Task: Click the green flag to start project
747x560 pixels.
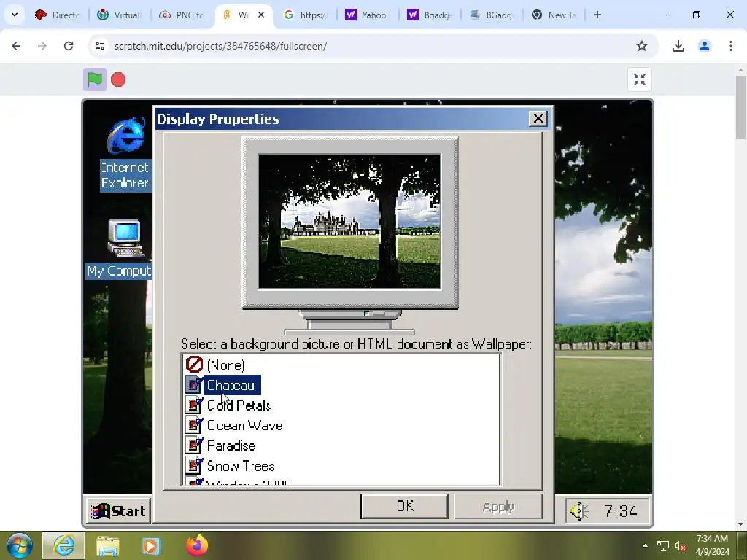Action: [x=95, y=79]
